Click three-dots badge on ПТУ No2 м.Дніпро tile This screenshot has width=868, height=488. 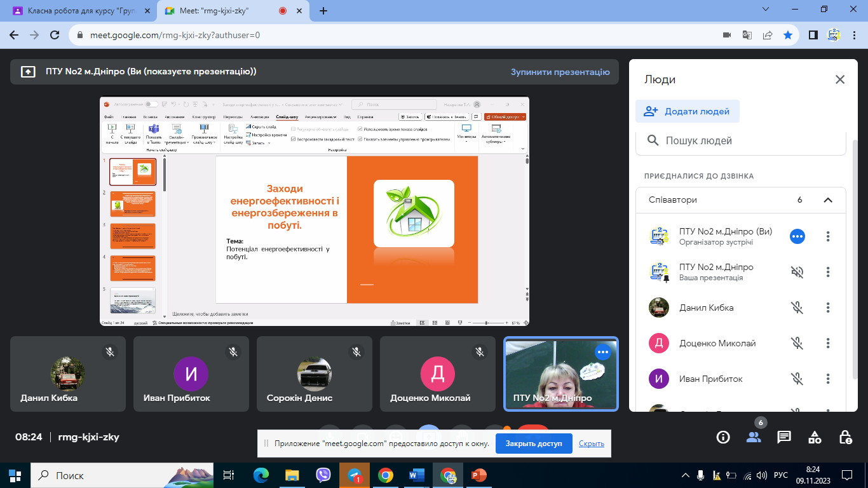[x=602, y=352]
